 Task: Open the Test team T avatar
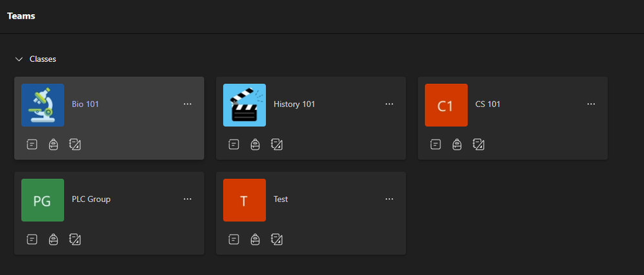click(245, 199)
